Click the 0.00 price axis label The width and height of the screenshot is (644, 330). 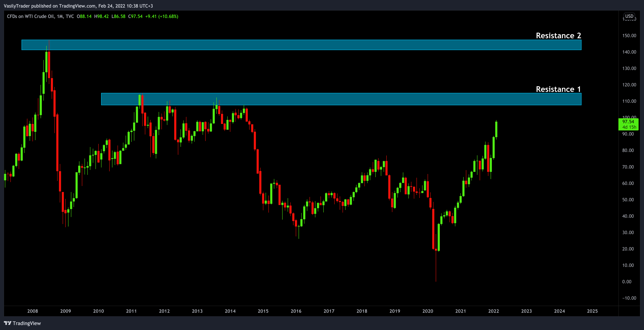pos(627,282)
